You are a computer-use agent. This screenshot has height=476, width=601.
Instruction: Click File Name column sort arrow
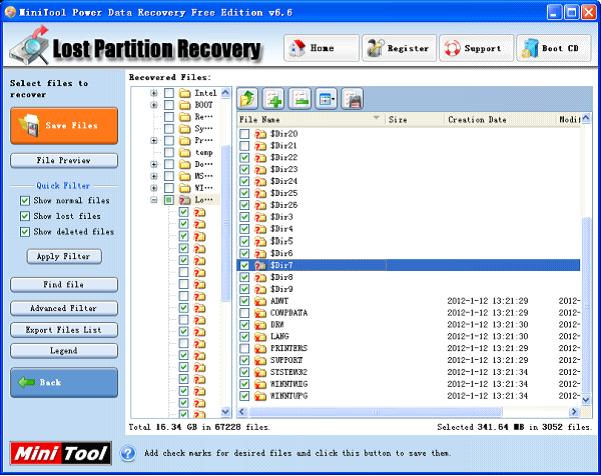(377, 117)
